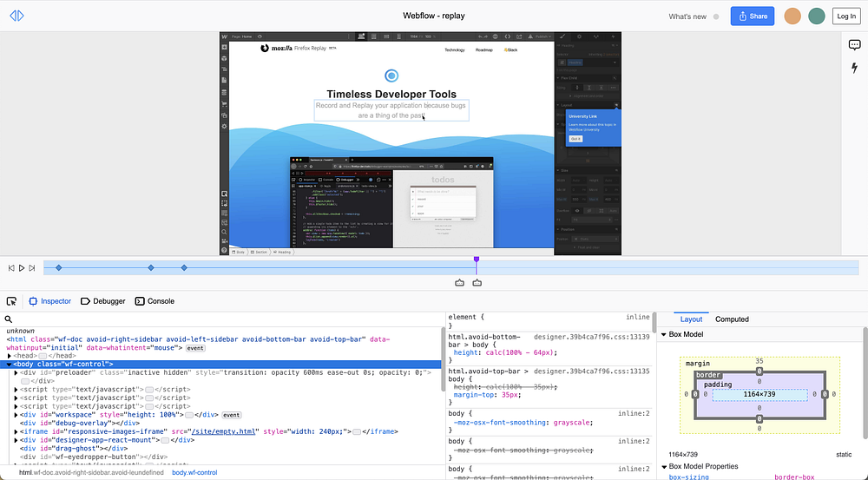
Task: Jump to the previous frame on the timeline
Action: coord(11,268)
